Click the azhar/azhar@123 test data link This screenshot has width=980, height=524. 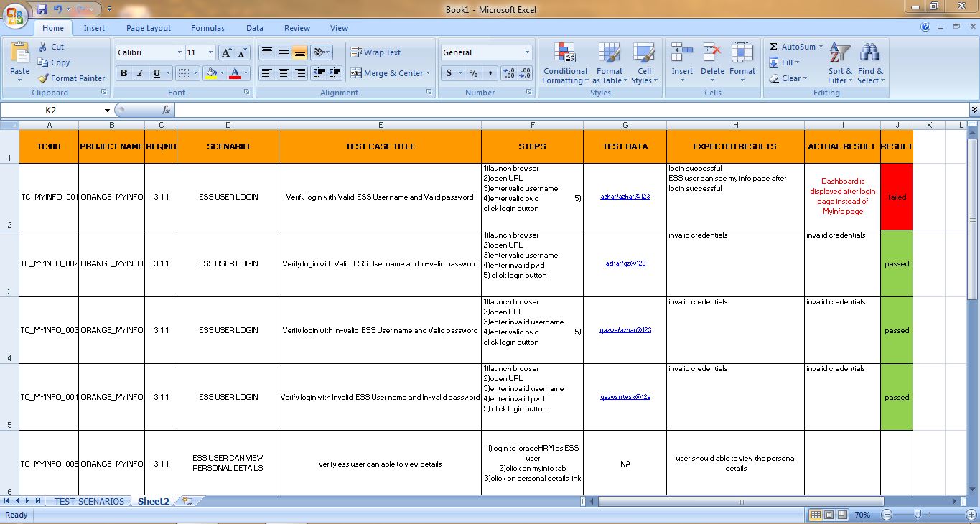[x=625, y=197]
